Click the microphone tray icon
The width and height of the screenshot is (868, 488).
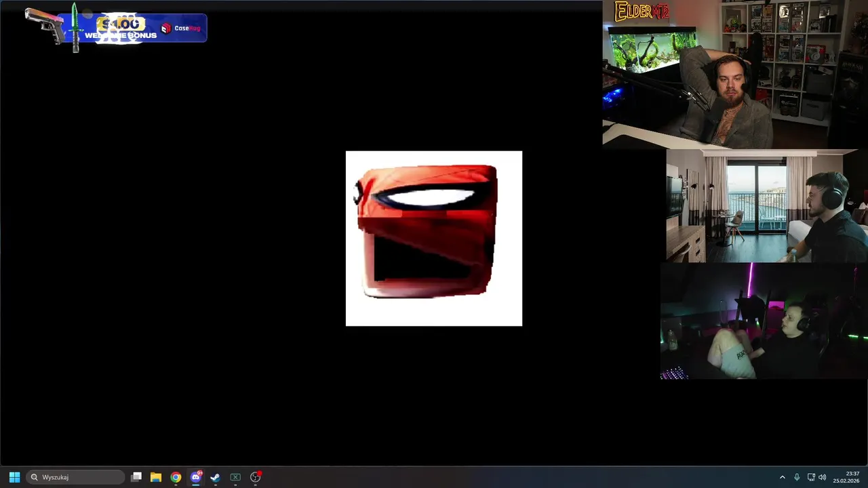pyautogui.click(x=797, y=477)
